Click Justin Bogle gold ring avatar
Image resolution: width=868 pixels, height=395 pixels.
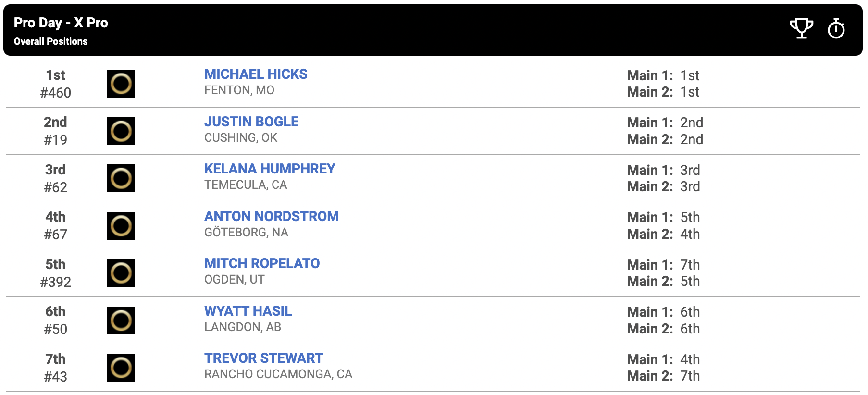(121, 131)
